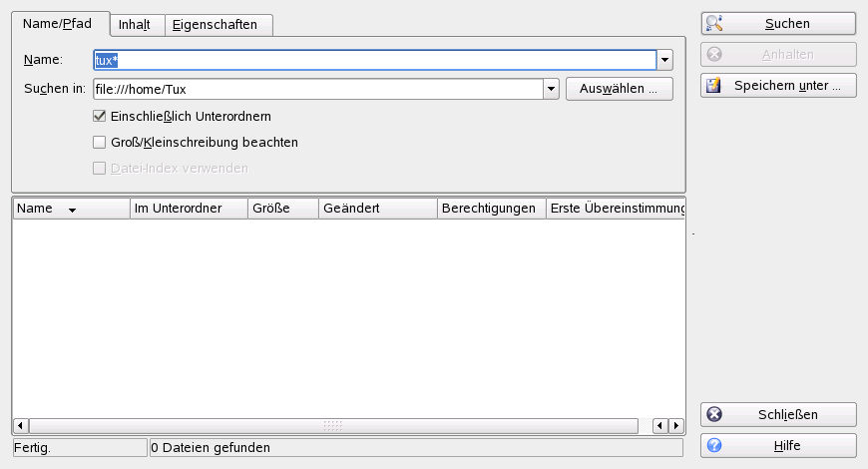Click the Erste Übereinstimmung column header
This screenshot has height=469, width=868.
[616, 209]
